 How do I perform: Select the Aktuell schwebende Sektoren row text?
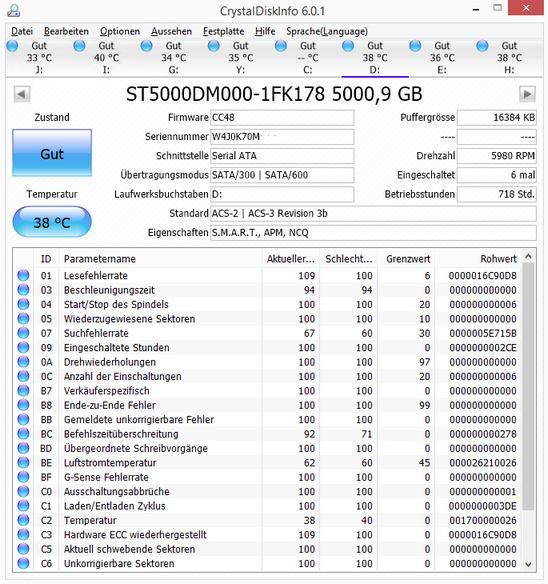pos(129,549)
